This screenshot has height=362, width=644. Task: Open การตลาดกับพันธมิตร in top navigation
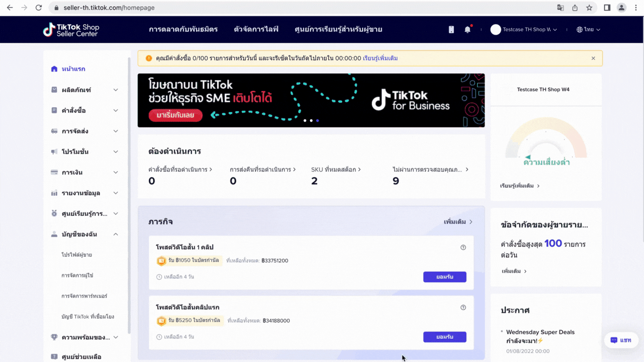(183, 29)
